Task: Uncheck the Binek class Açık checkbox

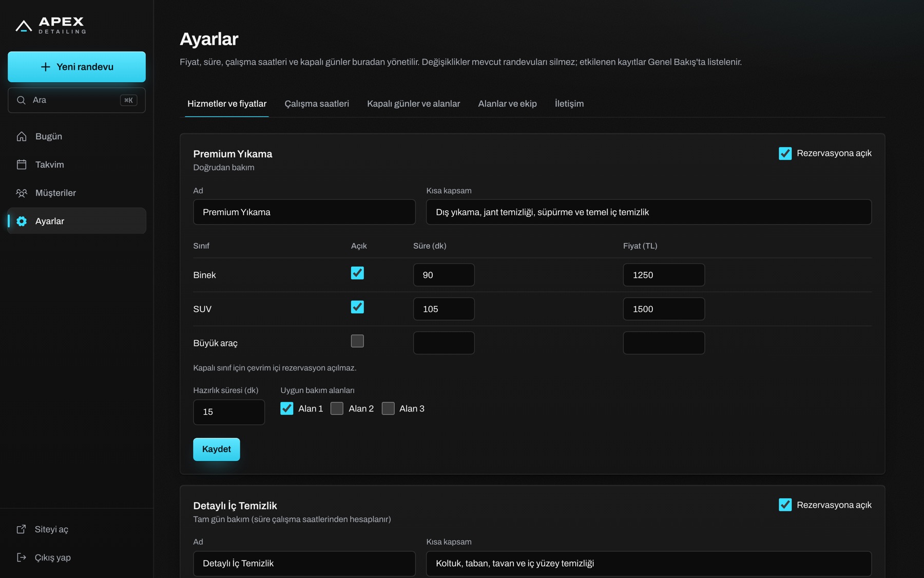Action: click(x=357, y=273)
